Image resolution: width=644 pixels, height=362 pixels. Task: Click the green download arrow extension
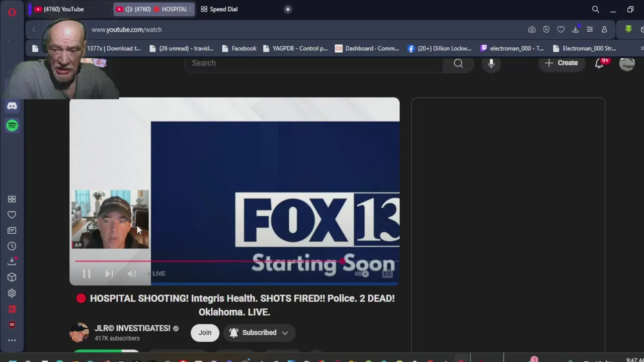[x=628, y=29]
